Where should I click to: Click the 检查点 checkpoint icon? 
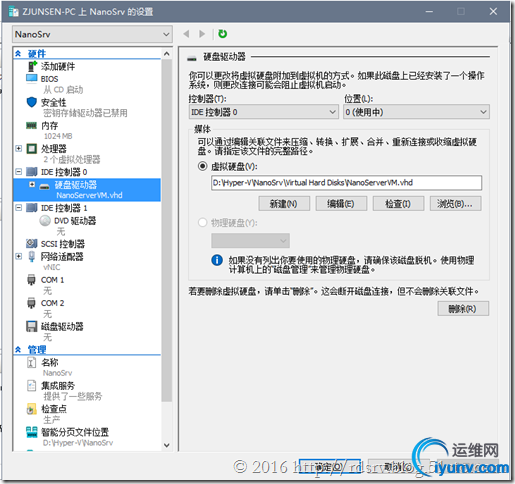click(31, 409)
